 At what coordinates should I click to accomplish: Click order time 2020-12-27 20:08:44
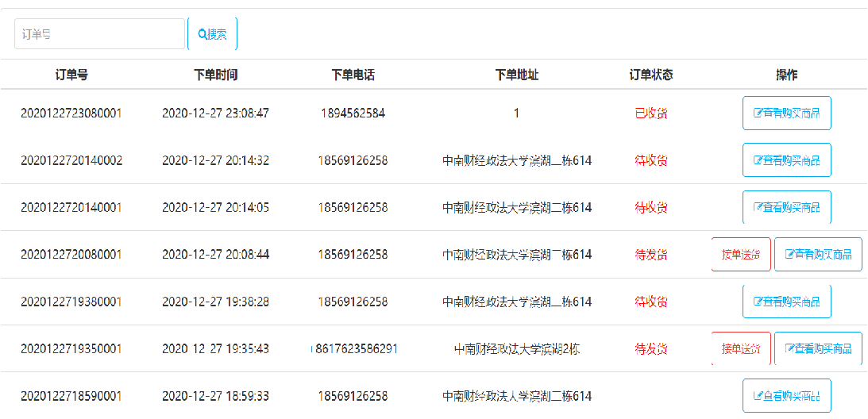click(x=216, y=255)
